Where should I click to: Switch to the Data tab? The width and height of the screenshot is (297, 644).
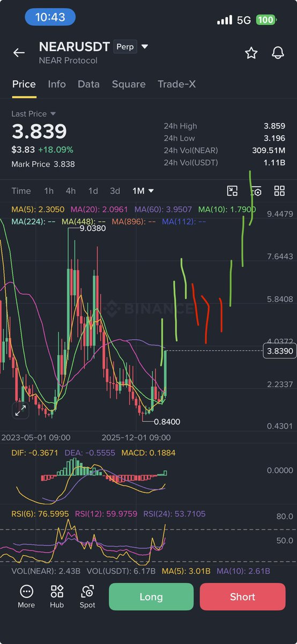(88, 84)
